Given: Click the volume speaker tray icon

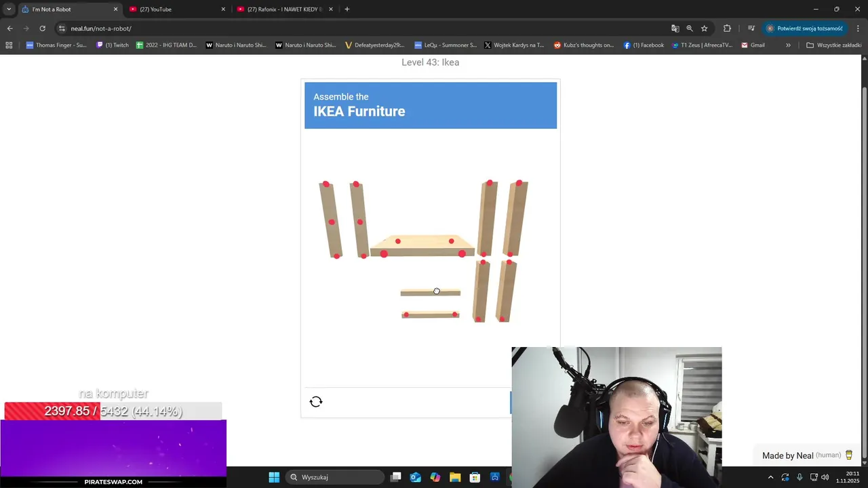Looking at the screenshot, I should (x=825, y=477).
